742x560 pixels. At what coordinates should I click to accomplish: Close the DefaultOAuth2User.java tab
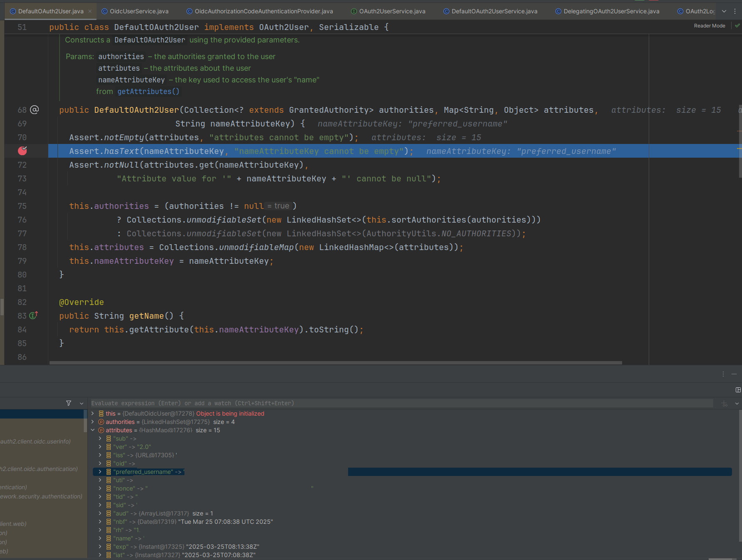(x=90, y=11)
